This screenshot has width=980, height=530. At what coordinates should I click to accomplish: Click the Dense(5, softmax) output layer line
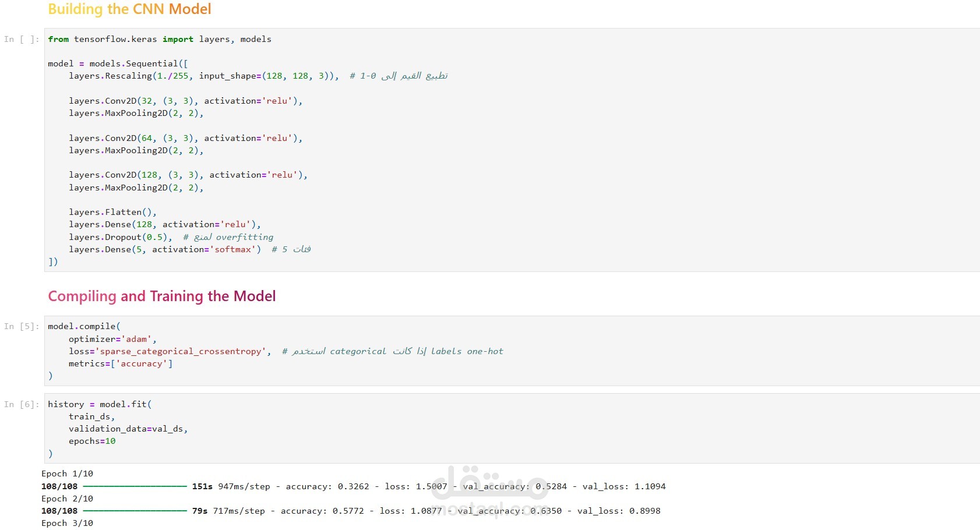tap(190, 249)
